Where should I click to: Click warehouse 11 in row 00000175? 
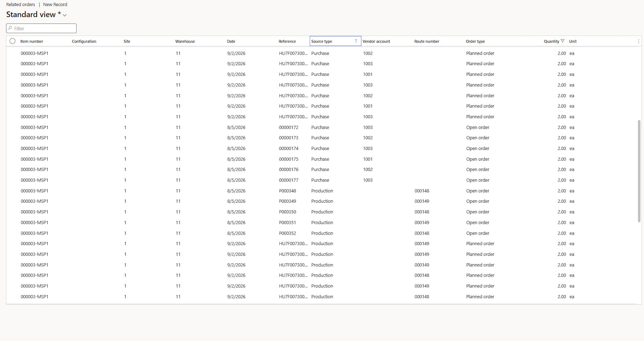(178, 159)
